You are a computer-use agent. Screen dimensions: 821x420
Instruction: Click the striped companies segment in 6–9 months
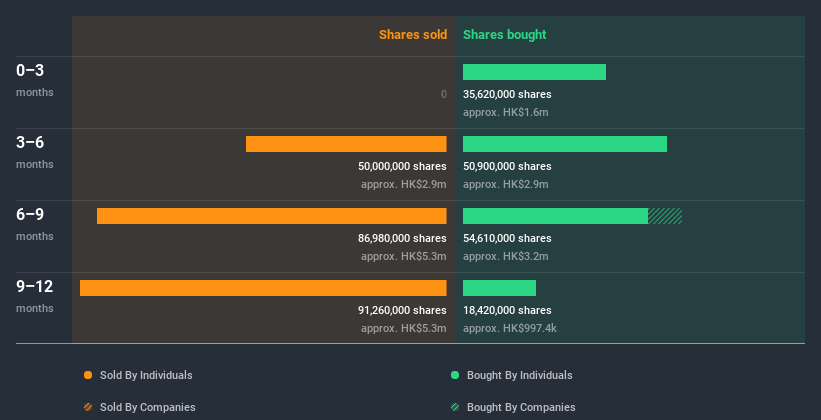pyautogui.click(x=665, y=216)
